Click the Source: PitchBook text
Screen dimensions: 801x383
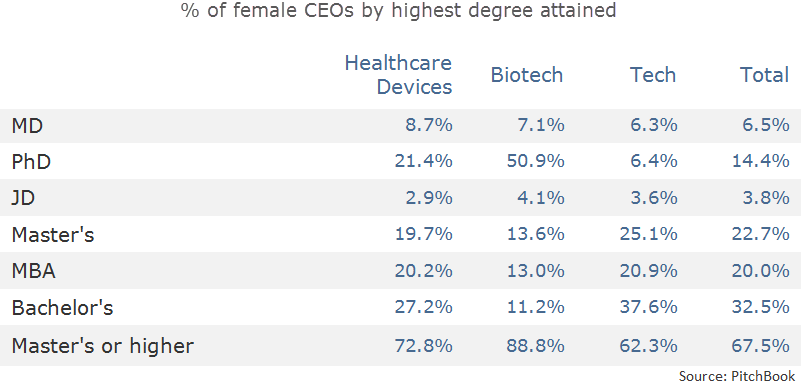[737, 375]
